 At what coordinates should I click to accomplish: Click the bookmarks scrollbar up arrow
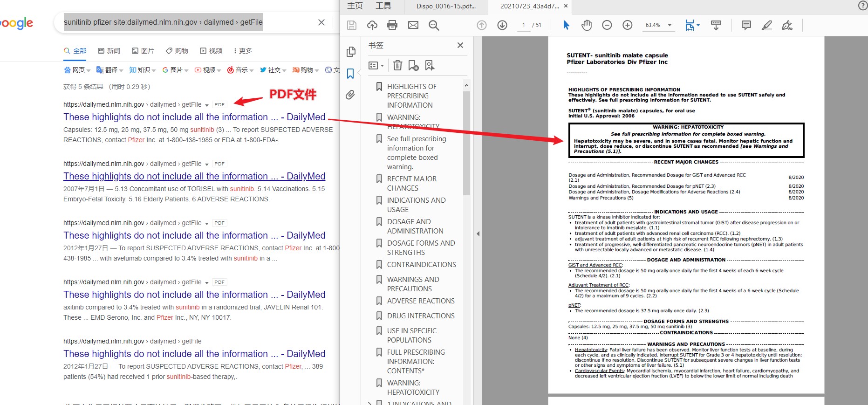click(466, 85)
